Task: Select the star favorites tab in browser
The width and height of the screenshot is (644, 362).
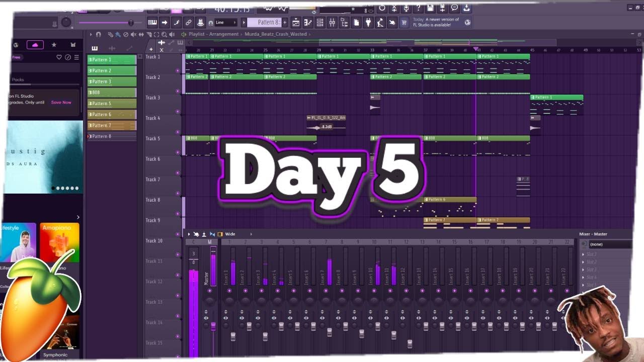Action: coord(54,45)
